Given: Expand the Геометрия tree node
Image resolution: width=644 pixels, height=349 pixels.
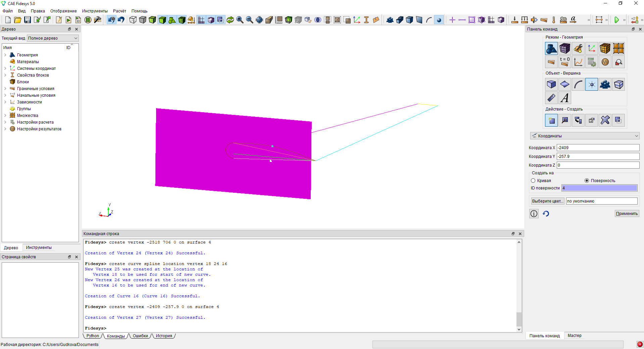Looking at the screenshot, I should click(5, 55).
